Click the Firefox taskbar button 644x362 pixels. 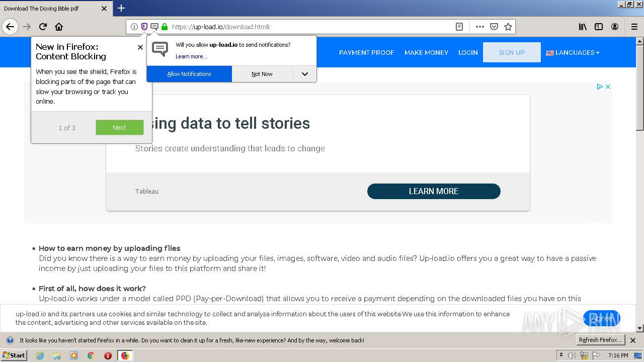[x=125, y=355]
